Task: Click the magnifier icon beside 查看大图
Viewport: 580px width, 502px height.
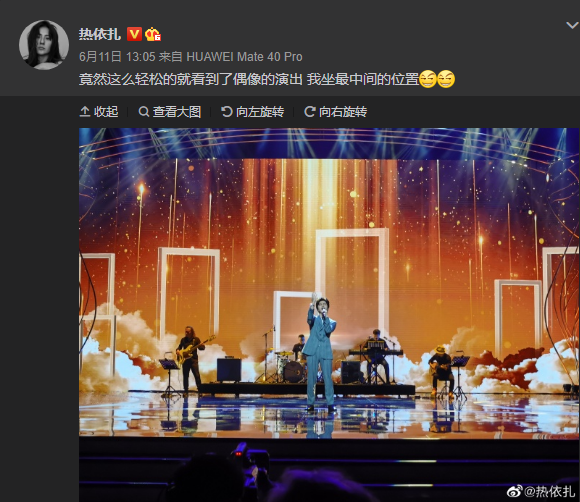Action: 144,111
